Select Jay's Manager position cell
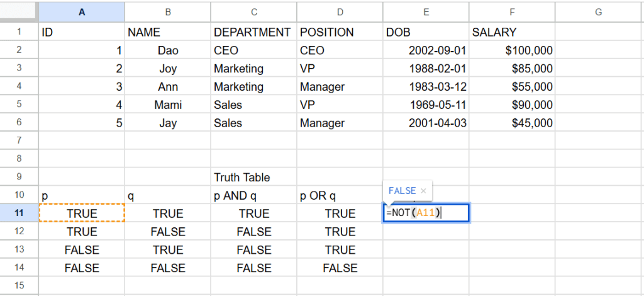This screenshot has width=644, height=296. 340,123
